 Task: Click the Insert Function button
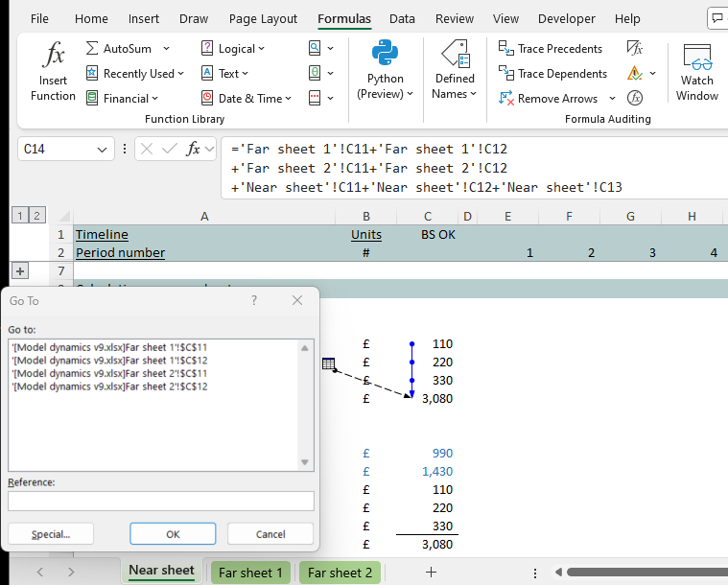(53, 71)
